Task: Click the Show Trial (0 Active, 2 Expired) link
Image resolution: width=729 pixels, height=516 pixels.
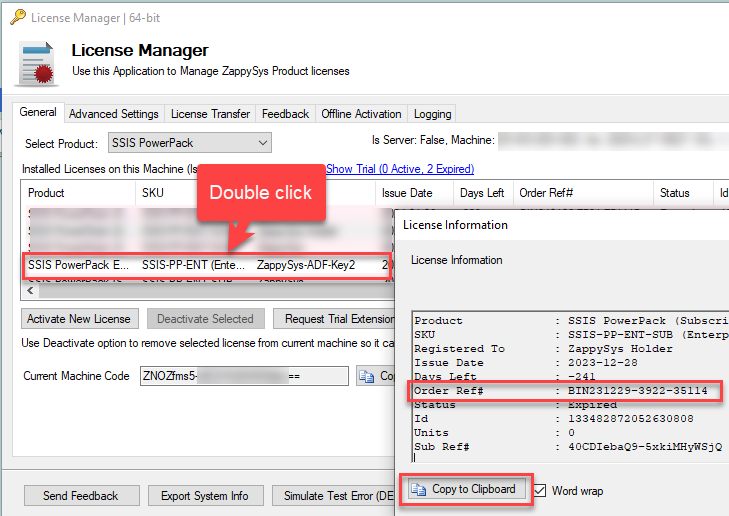Action: [400, 169]
